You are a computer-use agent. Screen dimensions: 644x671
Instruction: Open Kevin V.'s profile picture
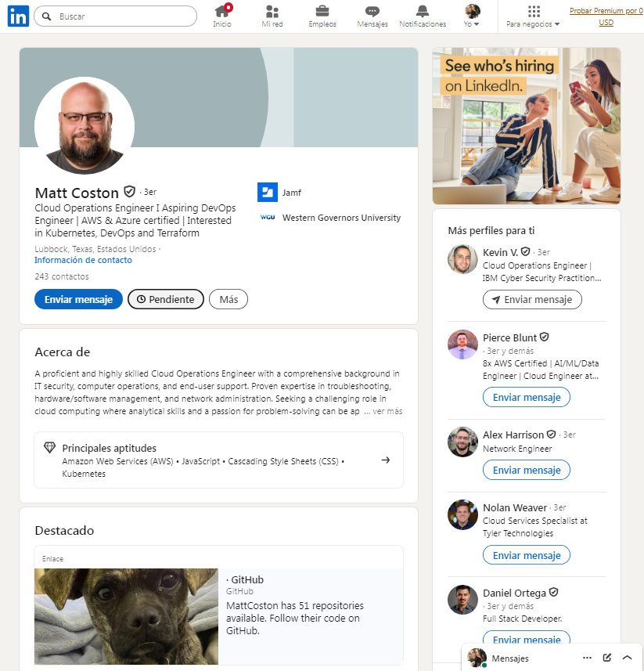click(x=462, y=259)
